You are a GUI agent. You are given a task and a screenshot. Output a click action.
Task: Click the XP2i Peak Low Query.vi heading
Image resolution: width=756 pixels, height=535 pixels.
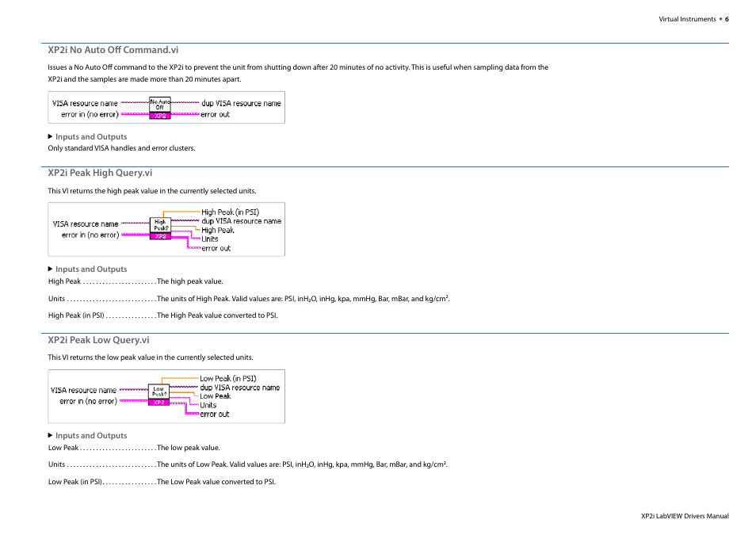(98, 339)
